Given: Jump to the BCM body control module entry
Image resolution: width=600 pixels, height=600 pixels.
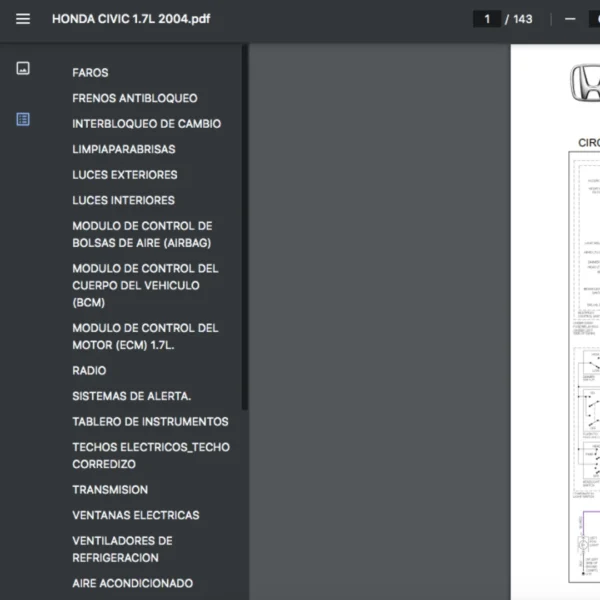Looking at the screenshot, I should click(x=145, y=285).
